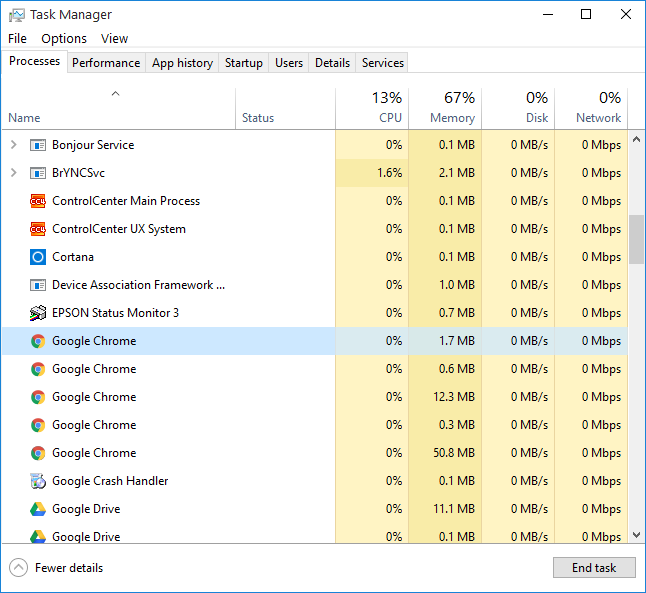Click the scrollbar down arrow
646x593 pixels.
point(637,535)
